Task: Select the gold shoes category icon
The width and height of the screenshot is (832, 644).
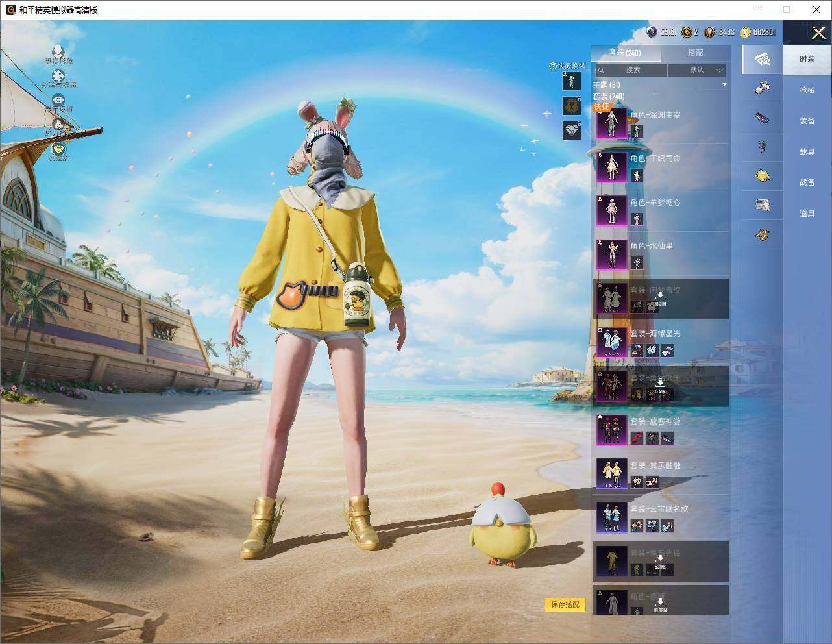Action: point(763,234)
